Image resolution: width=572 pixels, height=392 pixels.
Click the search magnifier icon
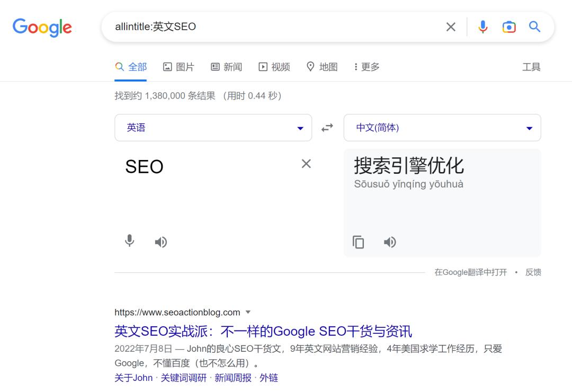click(534, 26)
